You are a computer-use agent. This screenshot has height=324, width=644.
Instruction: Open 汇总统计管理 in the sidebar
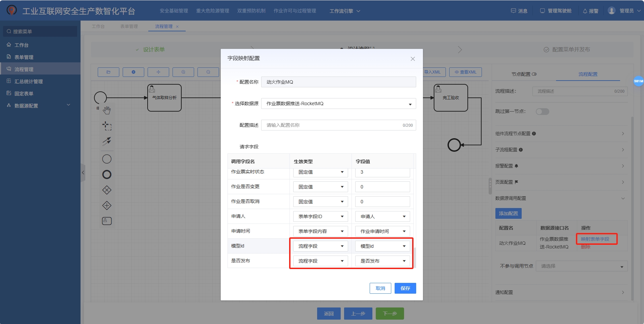coord(40,81)
